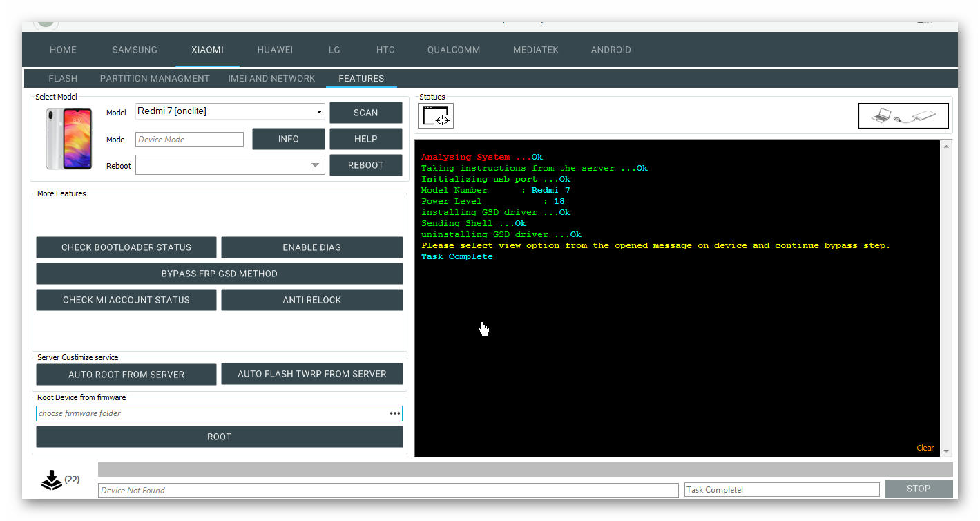Click the Device Mode input field
The width and height of the screenshot is (980, 521).
click(190, 140)
